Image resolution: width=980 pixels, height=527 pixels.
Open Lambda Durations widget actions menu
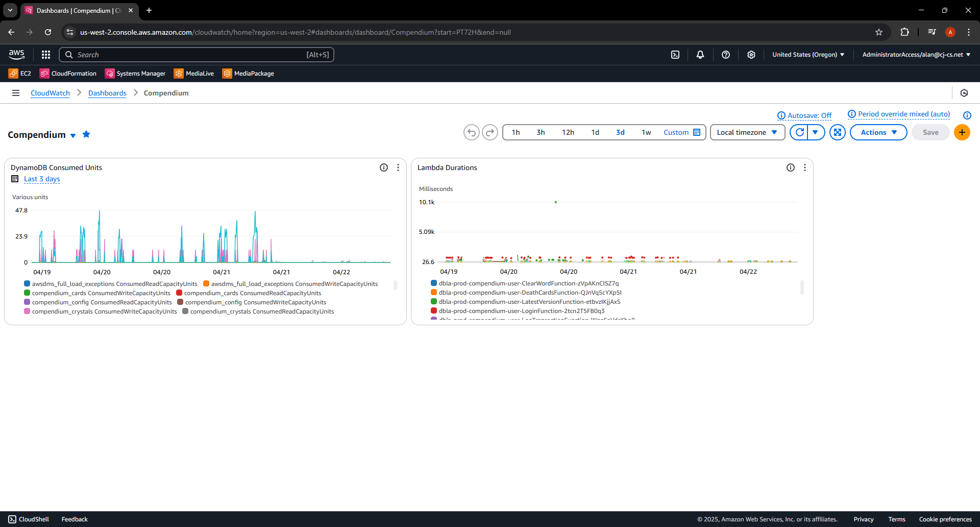pyautogui.click(x=805, y=167)
